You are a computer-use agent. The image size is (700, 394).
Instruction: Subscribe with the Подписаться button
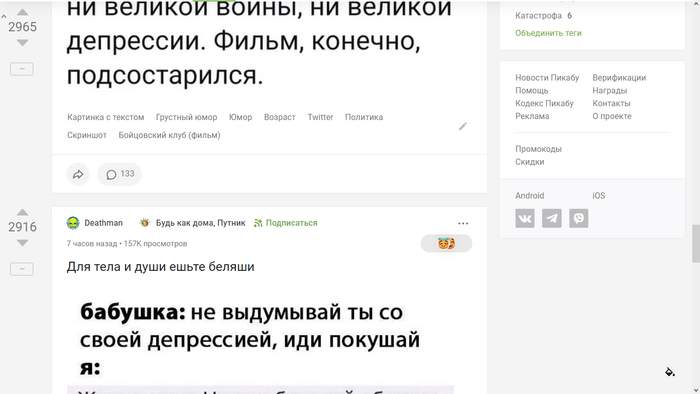click(x=286, y=223)
